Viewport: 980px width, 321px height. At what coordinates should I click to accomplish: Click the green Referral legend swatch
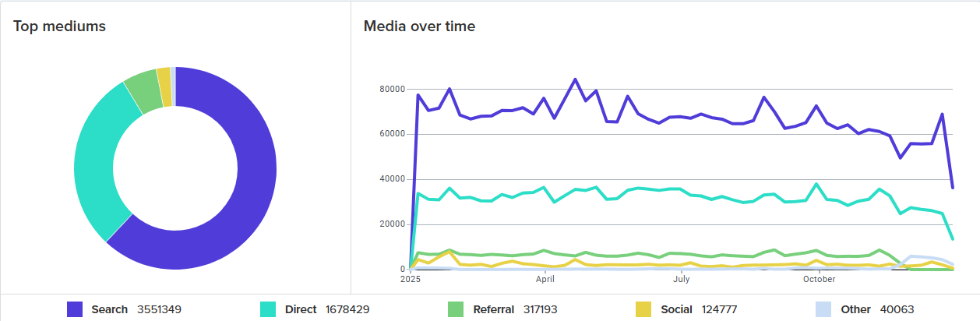click(457, 309)
